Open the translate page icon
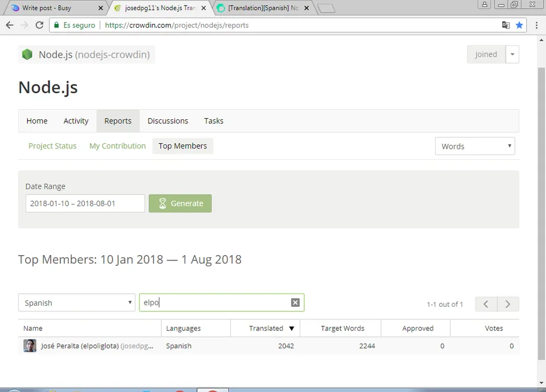This screenshot has width=546, height=392. point(506,25)
